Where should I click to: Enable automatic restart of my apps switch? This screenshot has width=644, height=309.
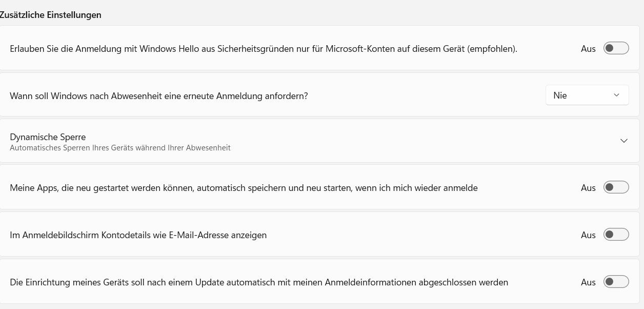coord(616,187)
